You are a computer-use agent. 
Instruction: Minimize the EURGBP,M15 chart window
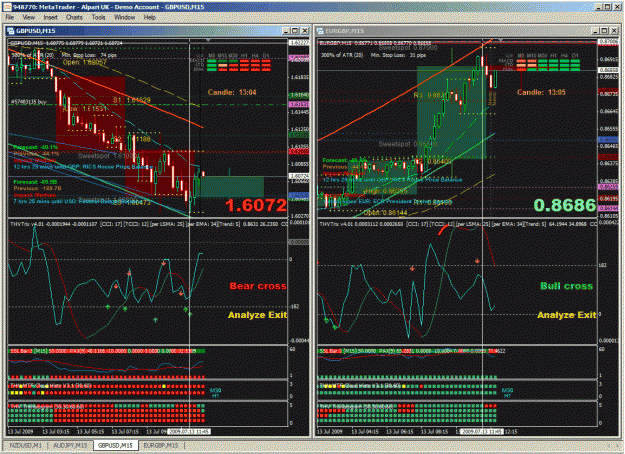tap(596, 31)
